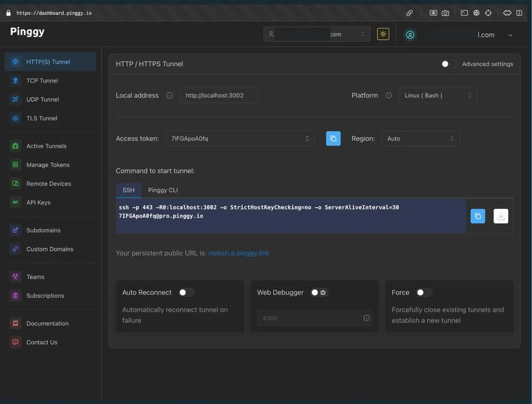Download the tunnel command script
This screenshot has width=532, height=404.
tap(501, 216)
